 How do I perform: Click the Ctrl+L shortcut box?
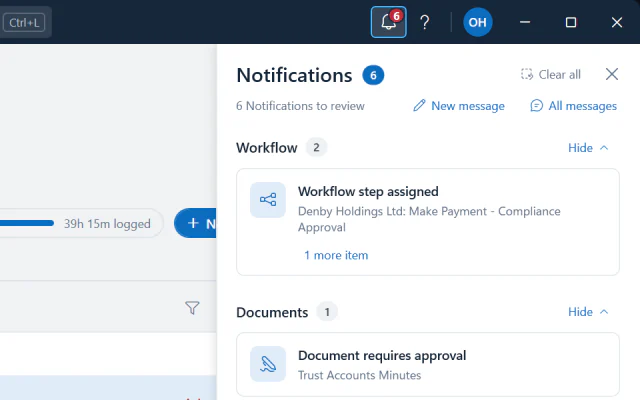[24, 22]
